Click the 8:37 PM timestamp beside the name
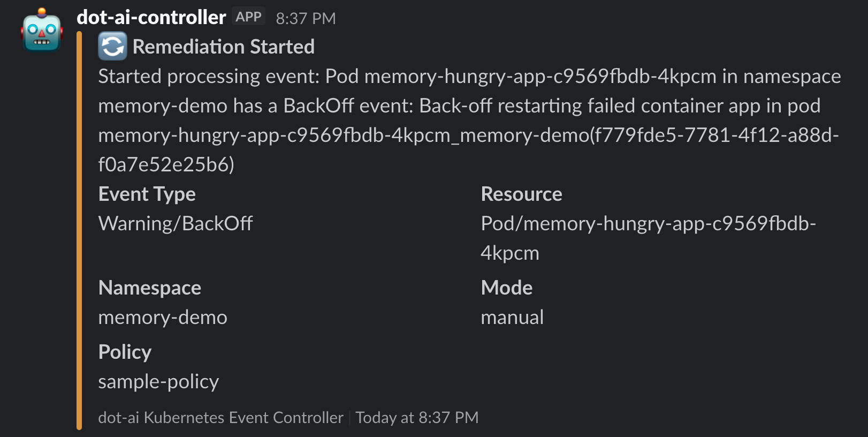The height and width of the screenshot is (437, 868). click(305, 18)
